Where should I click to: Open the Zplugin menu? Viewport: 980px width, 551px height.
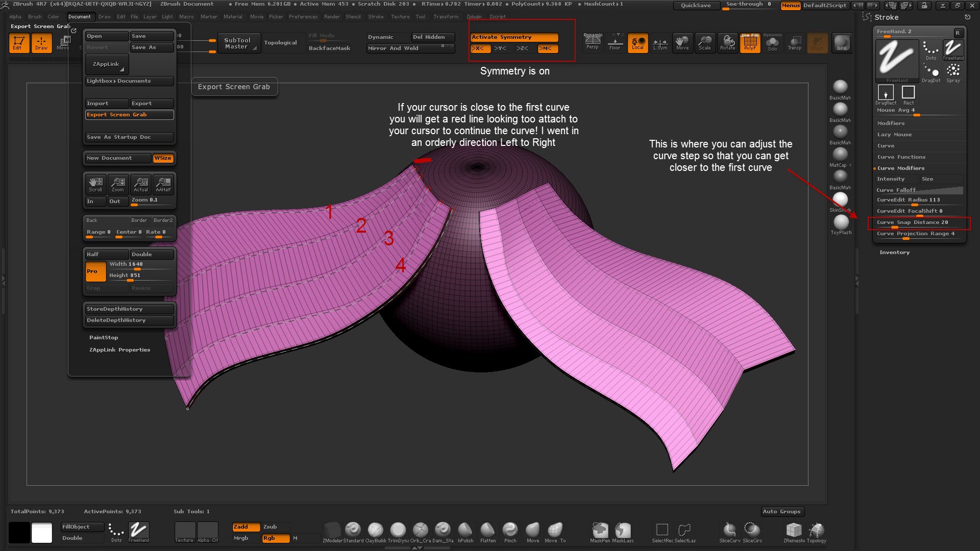point(474,17)
